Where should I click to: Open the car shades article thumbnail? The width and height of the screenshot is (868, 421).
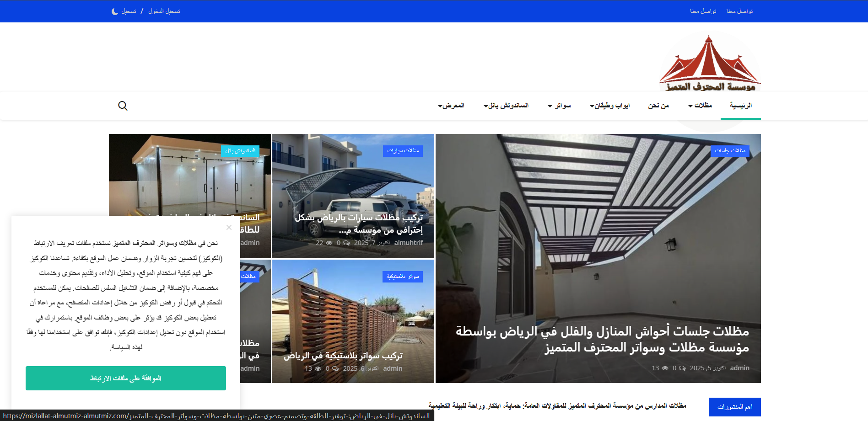click(x=353, y=183)
